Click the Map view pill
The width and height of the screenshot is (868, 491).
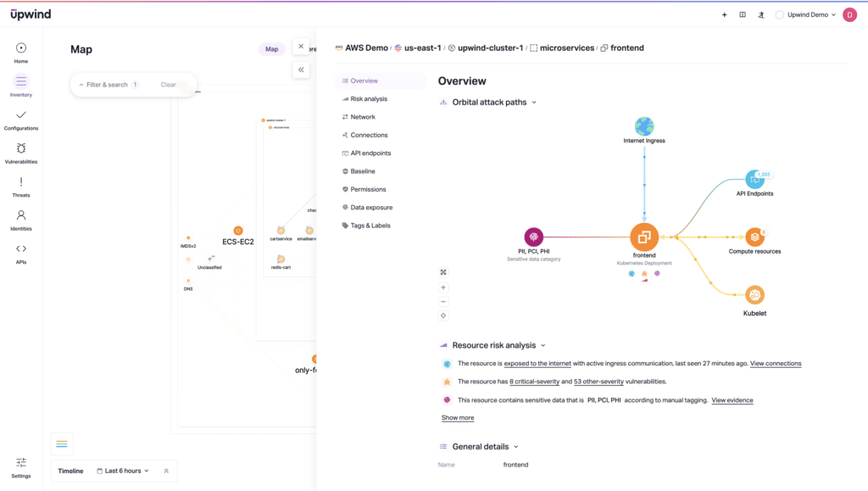coord(272,49)
